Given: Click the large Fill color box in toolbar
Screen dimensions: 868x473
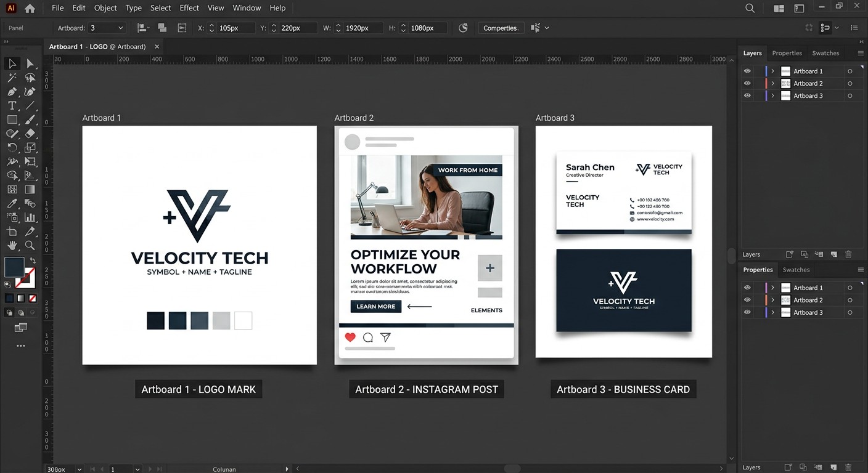Looking at the screenshot, I should [x=14, y=267].
